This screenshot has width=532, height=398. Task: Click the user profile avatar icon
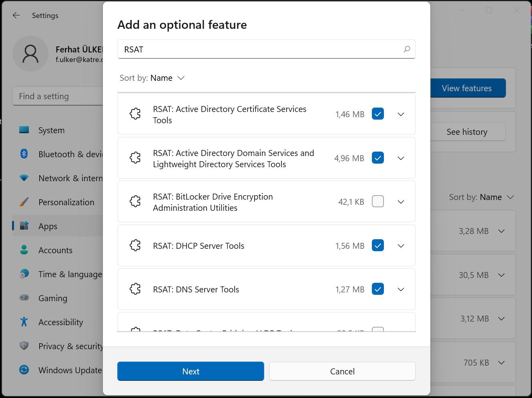(30, 54)
